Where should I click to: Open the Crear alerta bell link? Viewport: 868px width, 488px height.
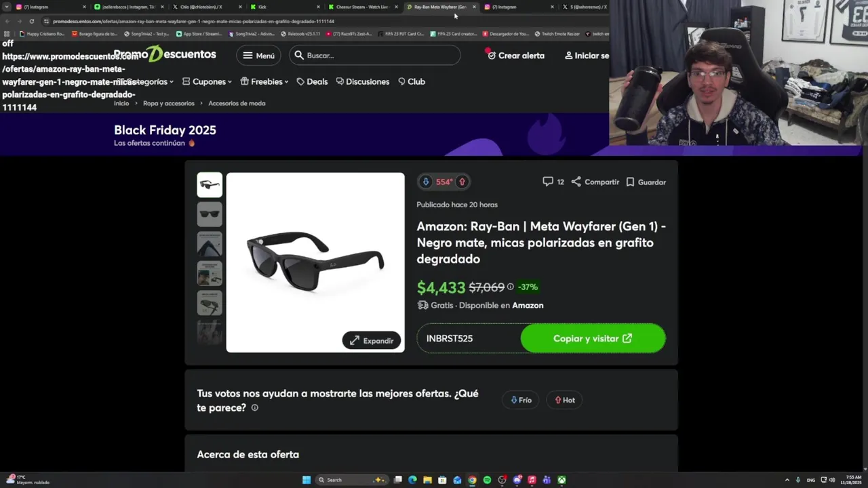tap(515, 56)
